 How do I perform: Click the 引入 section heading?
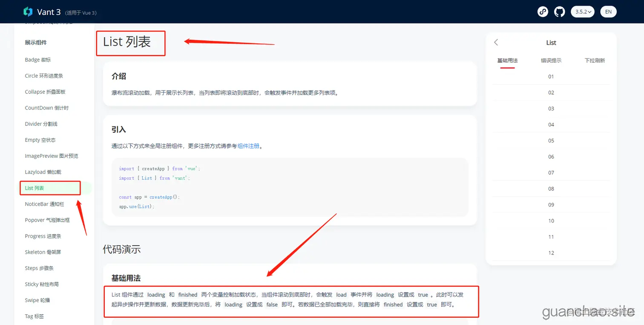(119, 130)
